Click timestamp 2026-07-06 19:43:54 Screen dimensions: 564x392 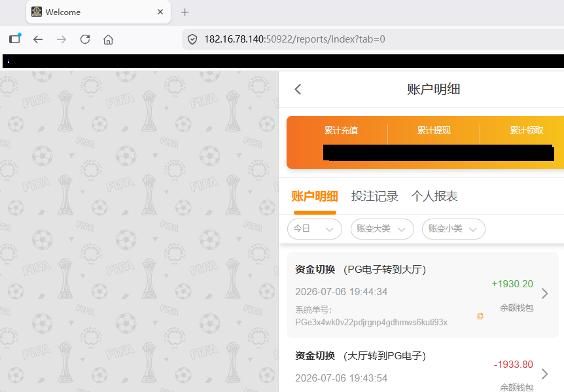point(341,378)
